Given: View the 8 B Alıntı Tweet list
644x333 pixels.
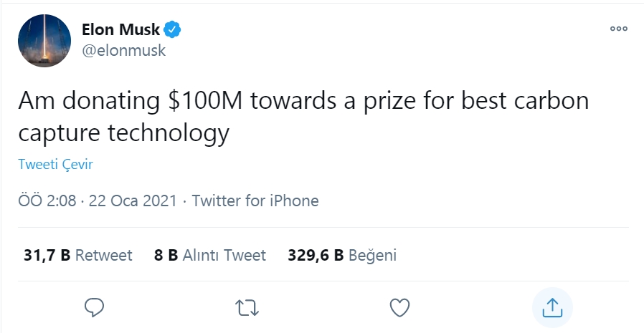Looking at the screenshot, I should (x=210, y=255).
